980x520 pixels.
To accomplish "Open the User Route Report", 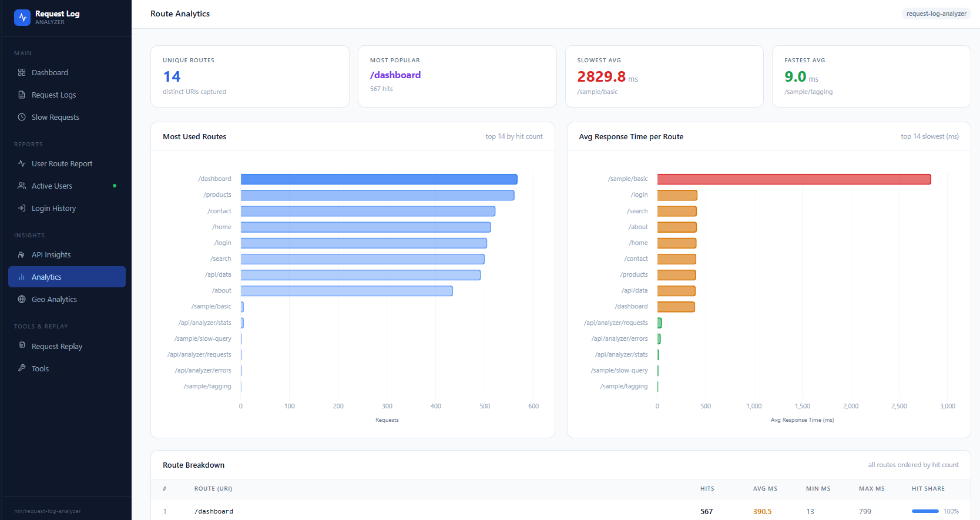I will [67, 163].
